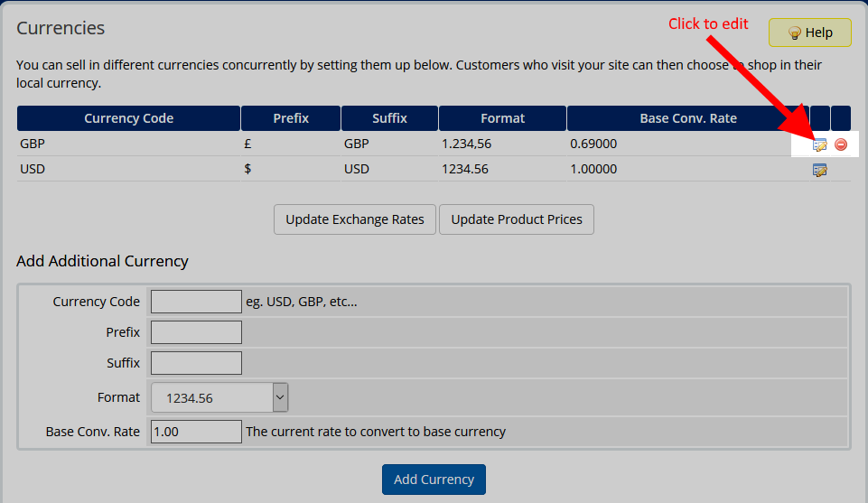Viewport: 868px width, 503px height.
Task: Open the Format dropdown showing 1234.56
Action: pos(219,397)
